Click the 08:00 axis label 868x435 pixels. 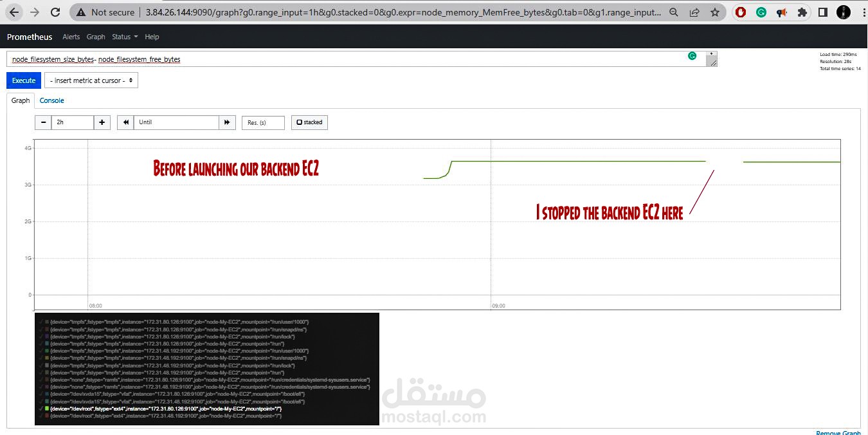coord(95,306)
